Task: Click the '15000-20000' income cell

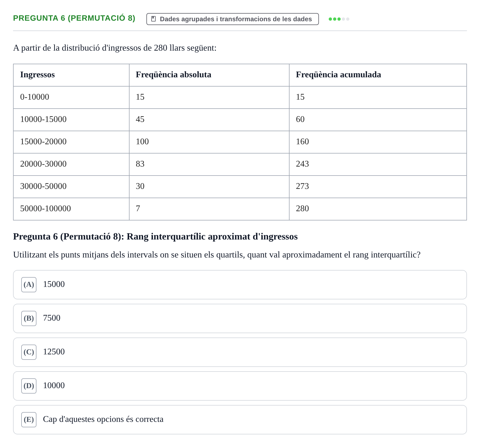Action: 71,142
